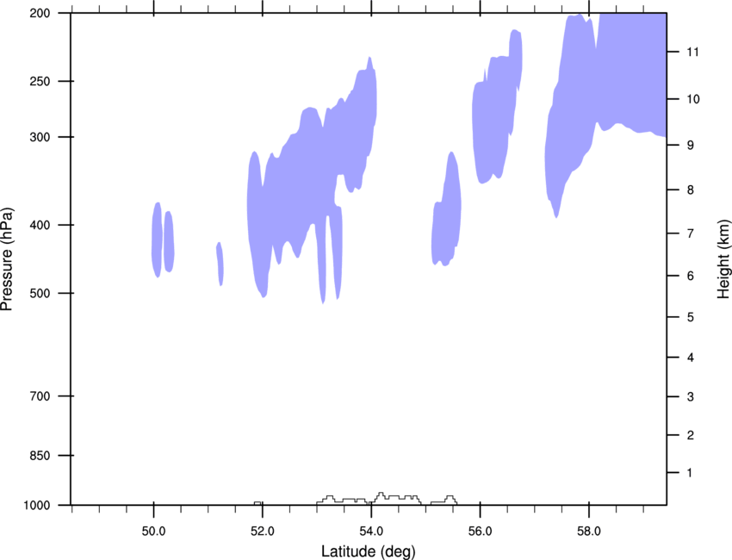Click the 700 pressure tick label

(x=40, y=396)
